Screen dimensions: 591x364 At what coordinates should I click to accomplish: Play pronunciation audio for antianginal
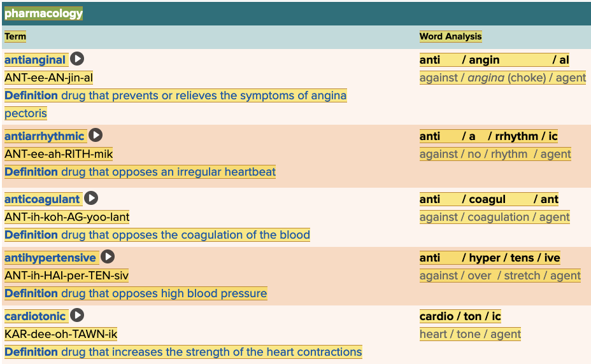tap(77, 59)
